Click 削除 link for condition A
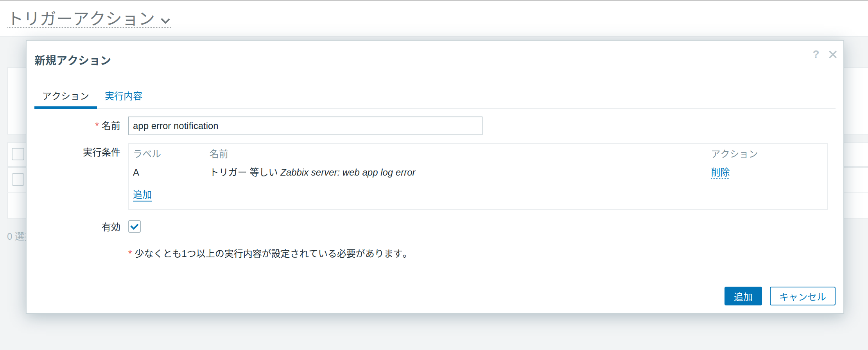The width and height of the screenshot is (868, 350). [x=720, y=172]
